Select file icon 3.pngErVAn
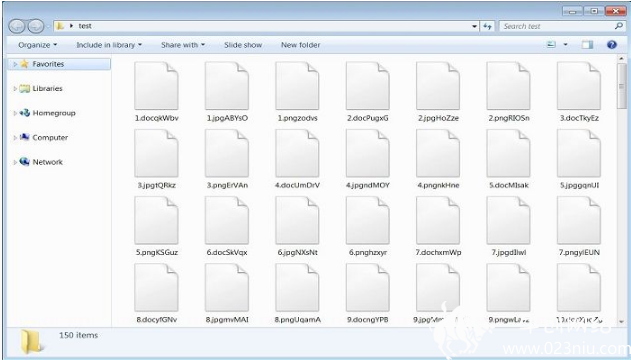The height and width of the screenshot is (360, 631). point(227,153)
